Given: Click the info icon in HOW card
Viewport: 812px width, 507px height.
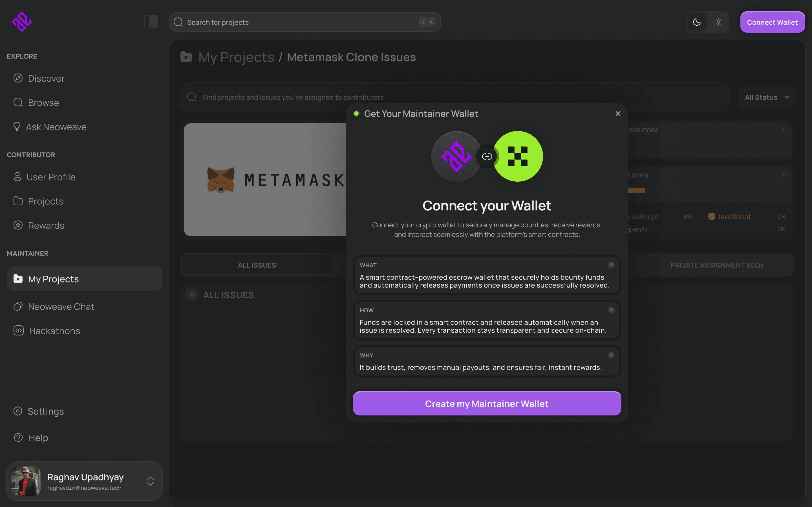Looking at the screenshot, I should 611,310.
